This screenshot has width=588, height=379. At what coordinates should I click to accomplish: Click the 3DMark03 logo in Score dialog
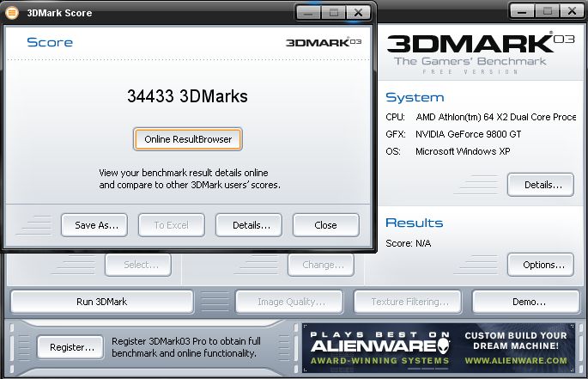click(324, 42)
